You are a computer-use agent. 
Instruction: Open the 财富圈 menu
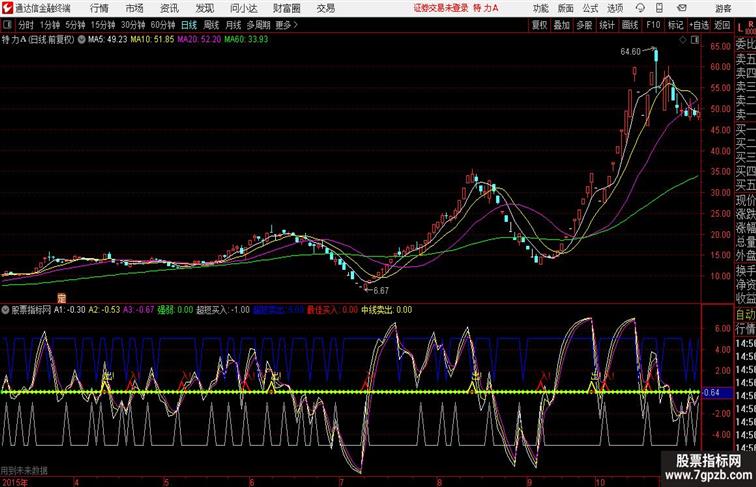point(286,8)
